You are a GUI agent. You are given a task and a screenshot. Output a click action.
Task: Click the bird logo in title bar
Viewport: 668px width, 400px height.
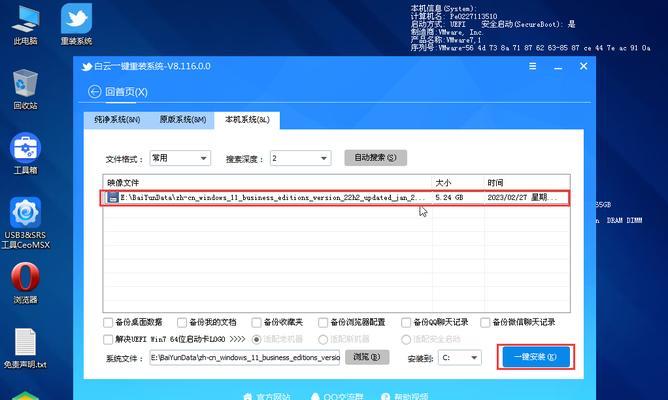[86, 67]
